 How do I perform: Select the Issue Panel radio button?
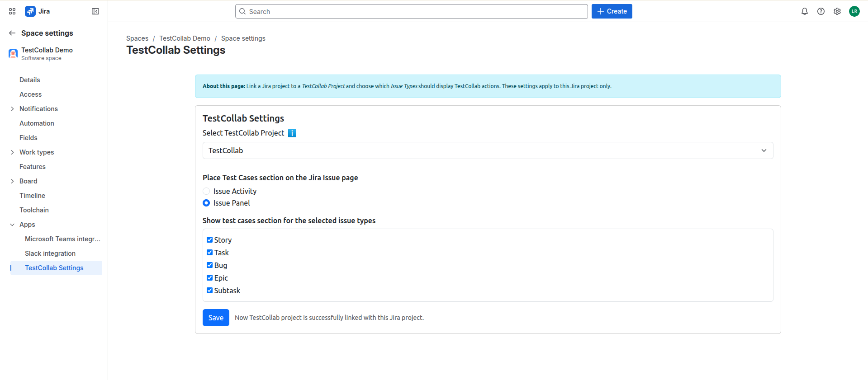click(206, 203)
